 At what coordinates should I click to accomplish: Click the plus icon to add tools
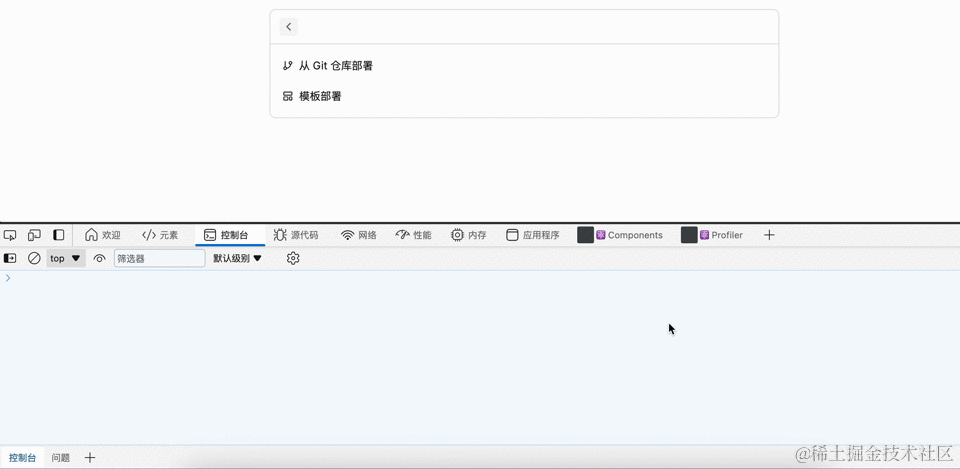(x=770, y=235)
